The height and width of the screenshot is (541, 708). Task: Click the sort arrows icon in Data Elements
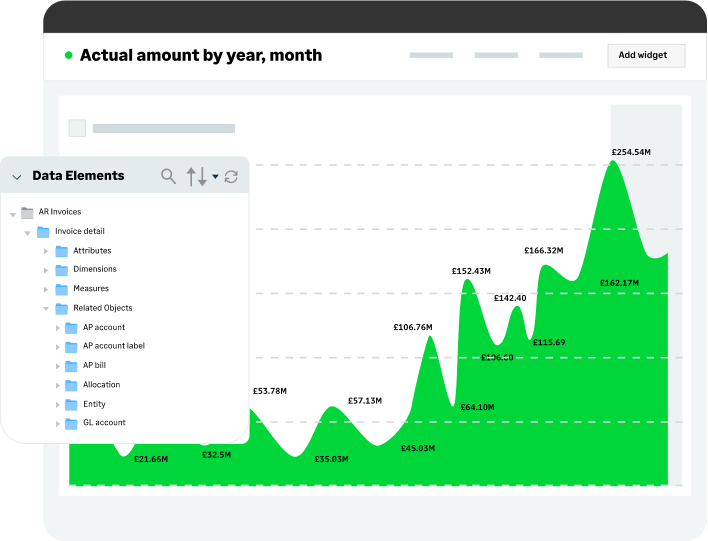(197, 176)
